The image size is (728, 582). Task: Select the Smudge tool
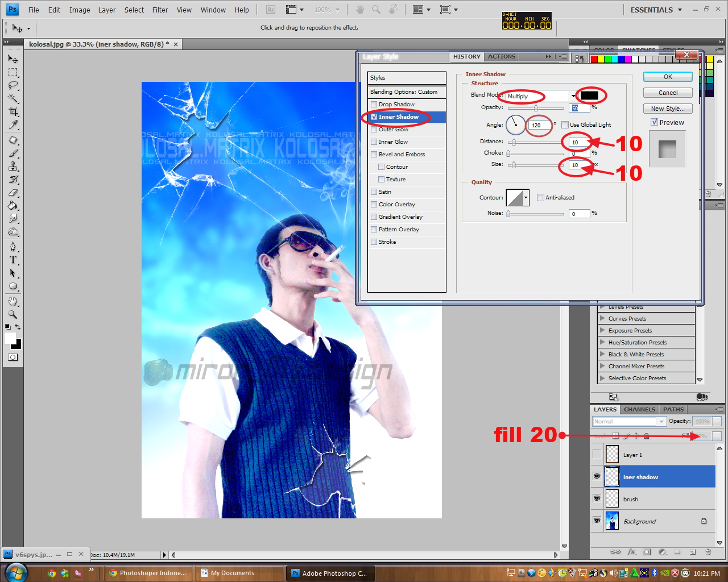tap(13, 219)
